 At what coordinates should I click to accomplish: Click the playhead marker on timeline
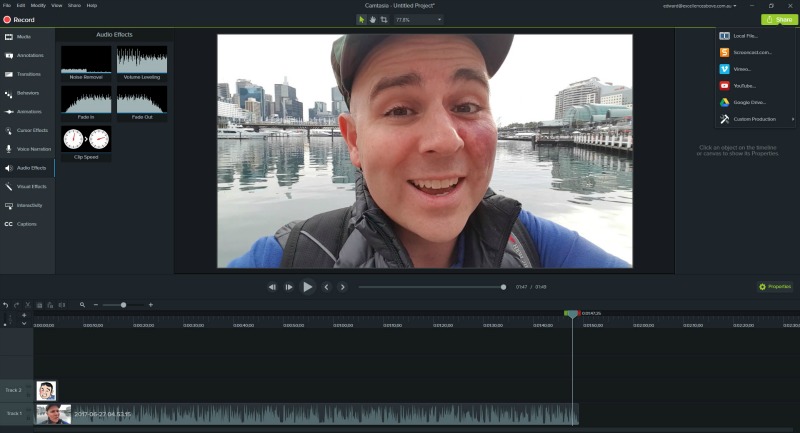coord(572,314)
